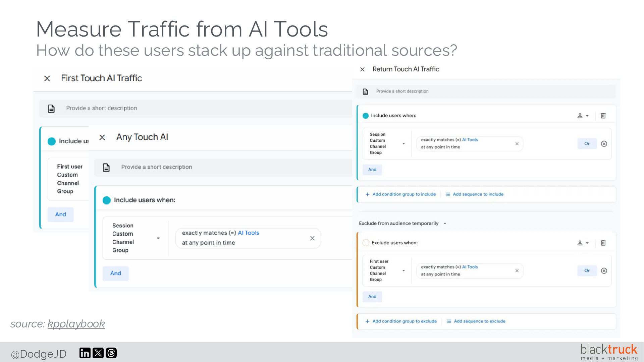Screen dimensions: 644x362
Task: Click the X (Twitter) social icon
Action: (98, 353)
